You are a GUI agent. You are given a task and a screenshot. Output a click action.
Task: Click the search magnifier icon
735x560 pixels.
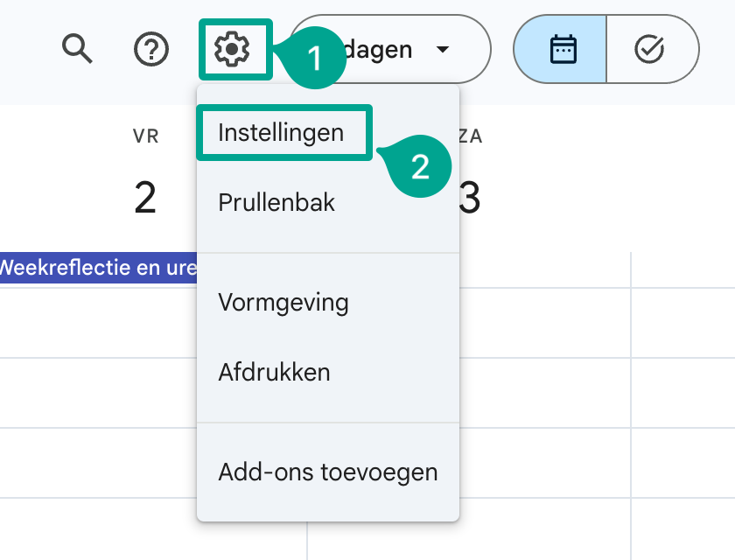(x=77, y=48)
